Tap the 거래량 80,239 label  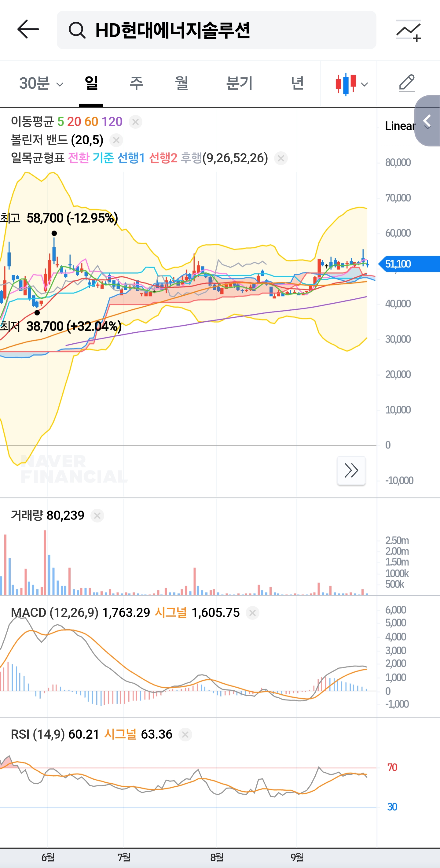(47, 515)
